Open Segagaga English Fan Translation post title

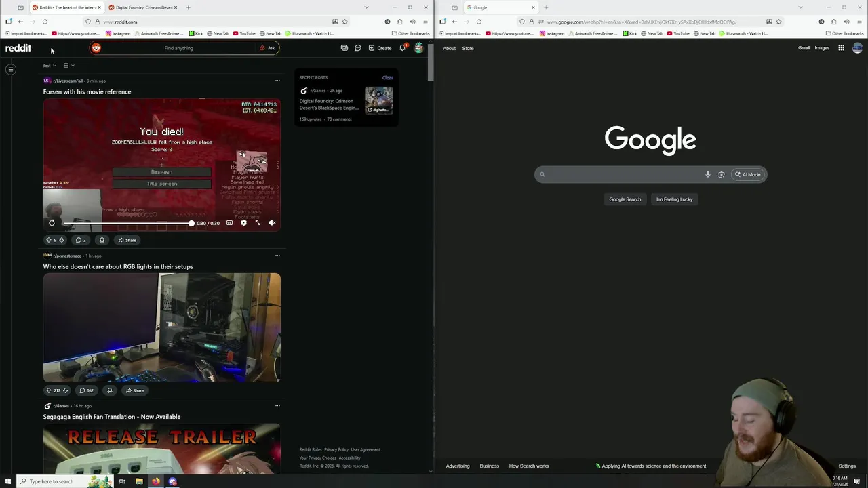(x=112, y=417)
